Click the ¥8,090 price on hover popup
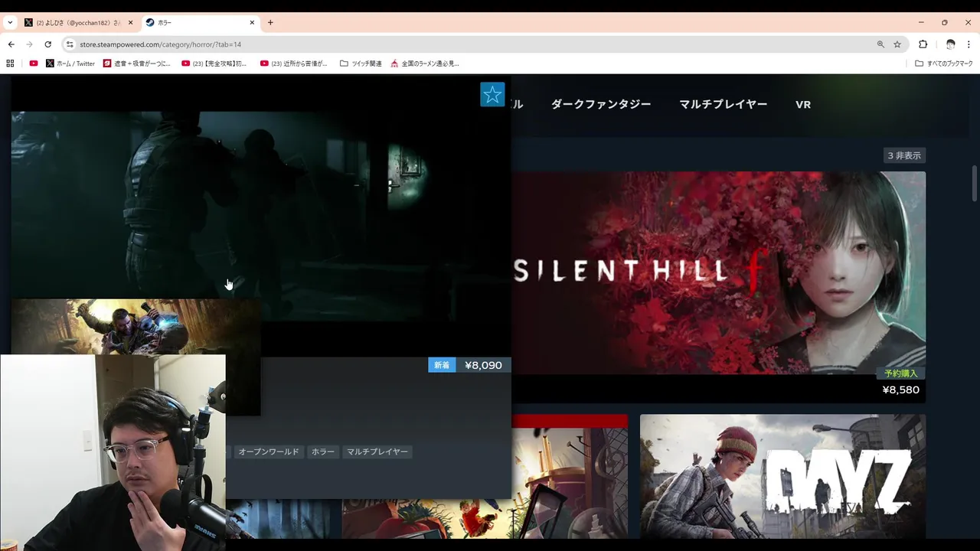This screenshot has width=980, height=551. [483, 365]
